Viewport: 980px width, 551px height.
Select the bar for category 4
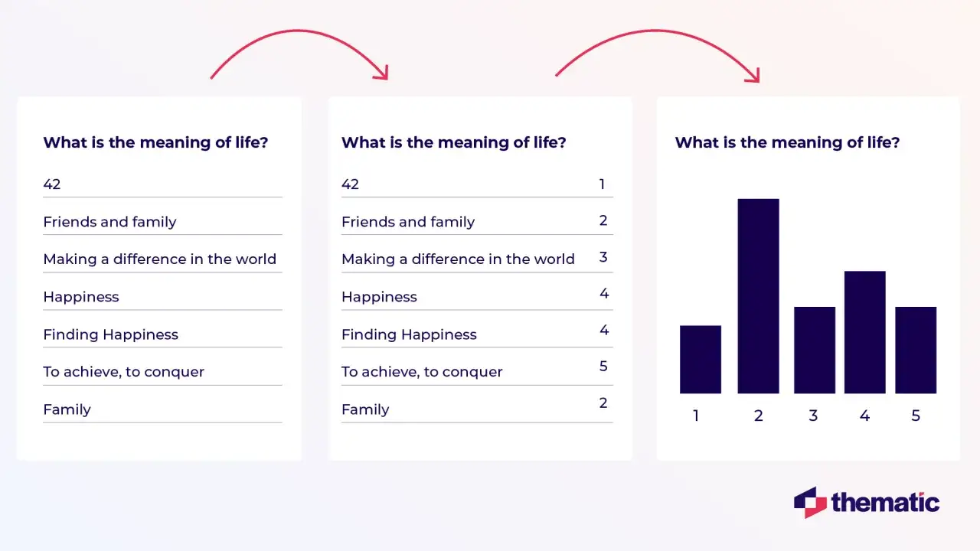(865, 332)
